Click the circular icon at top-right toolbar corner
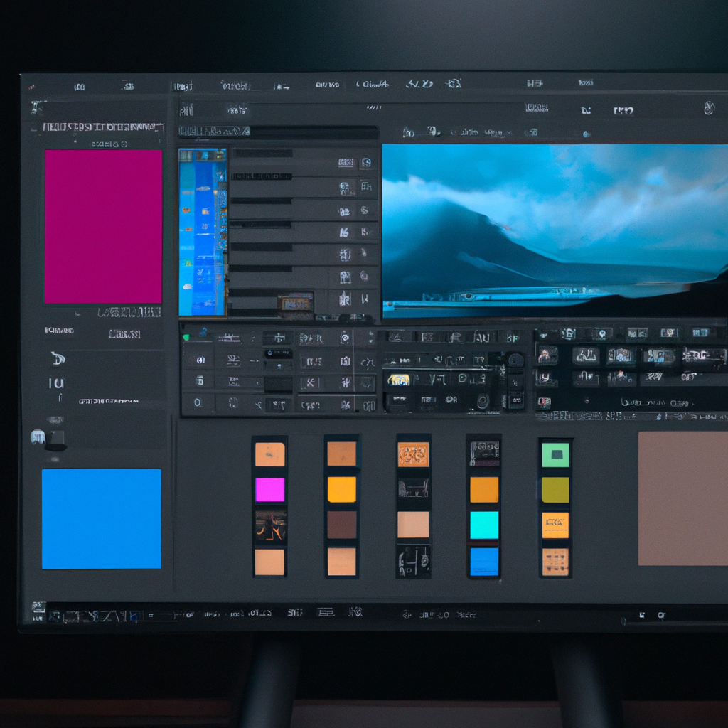 (x=708, y=108)
